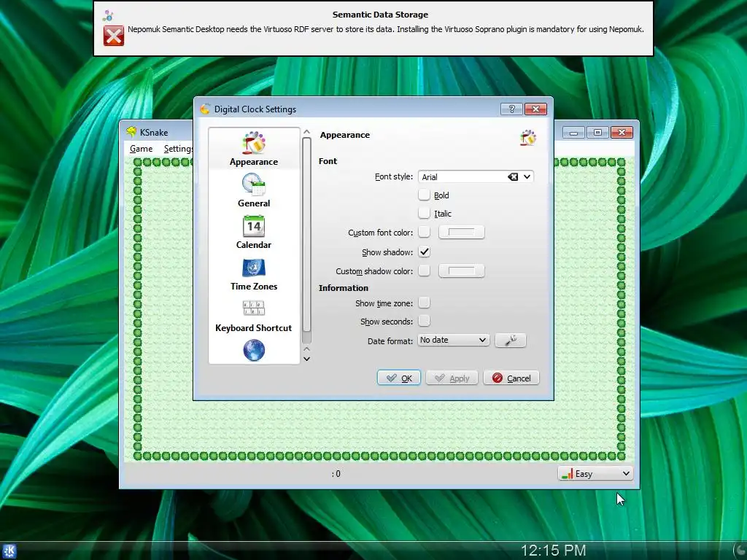
Task: Click the Semantic Data Storage notification title
Action: point(380,15)
